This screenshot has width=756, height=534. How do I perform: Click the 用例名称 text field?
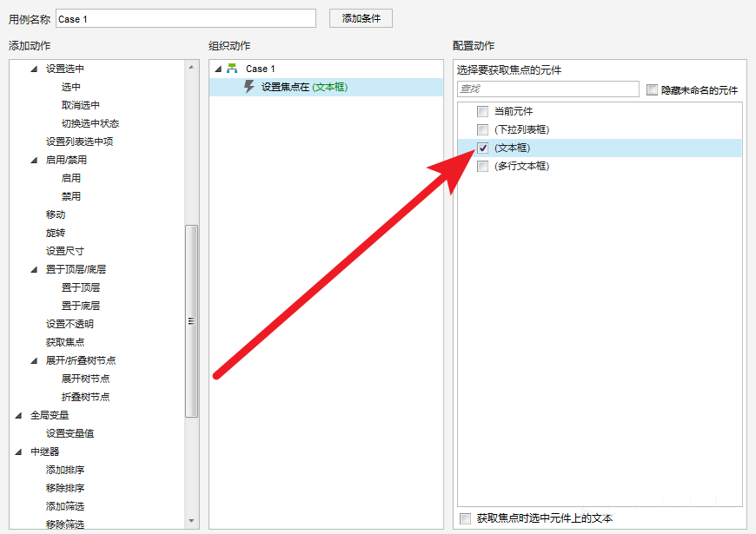(184, 16)
